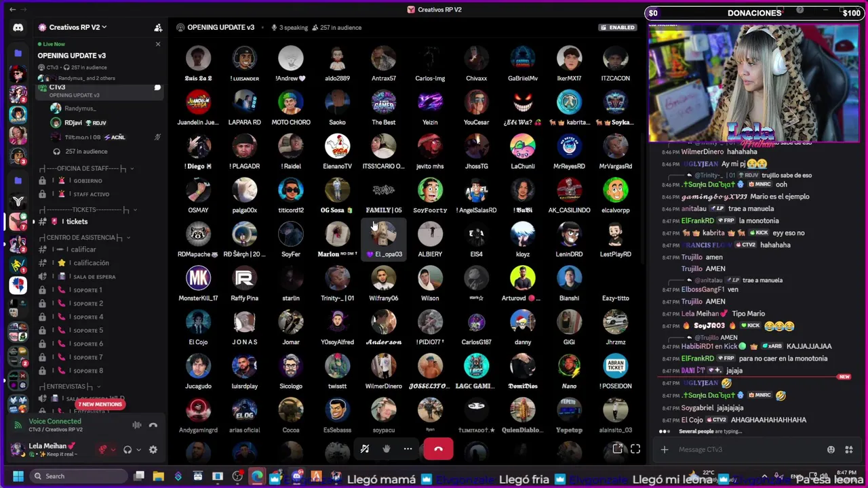Screen dimensions: 868x488
Task: Open the Windows Start menu
Action: tap(18, 476)
